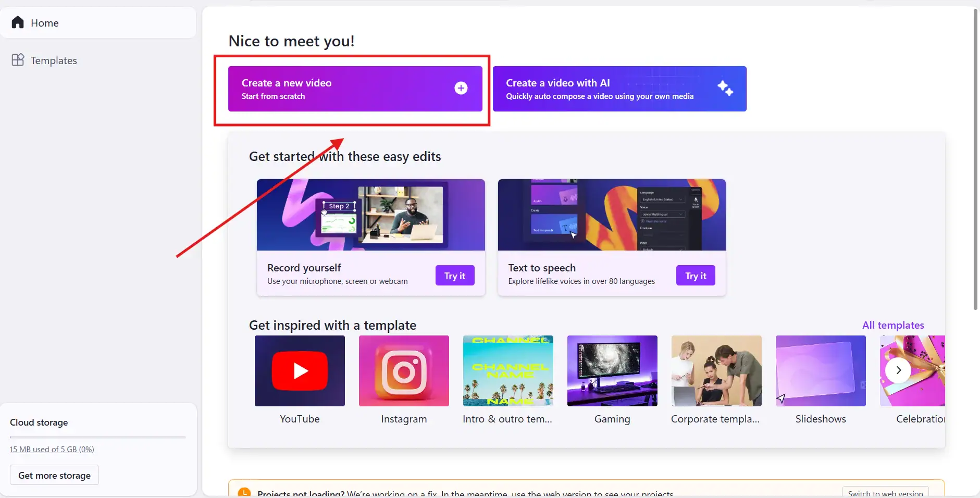Open the Intro & outro templates category
Image resolution: width=980 pixels, height=498 pixels.
coord(507,371)
